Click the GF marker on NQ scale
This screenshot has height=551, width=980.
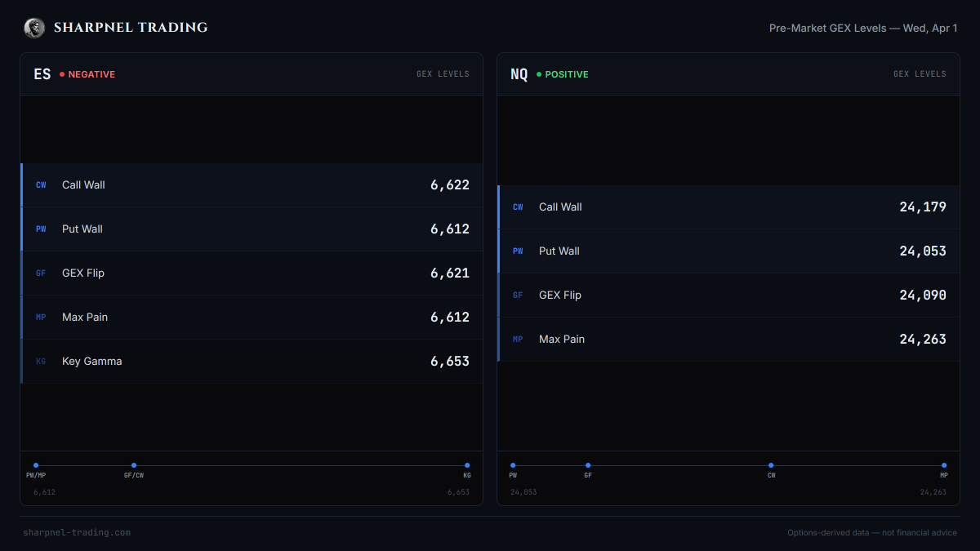(x=588, y=465)
